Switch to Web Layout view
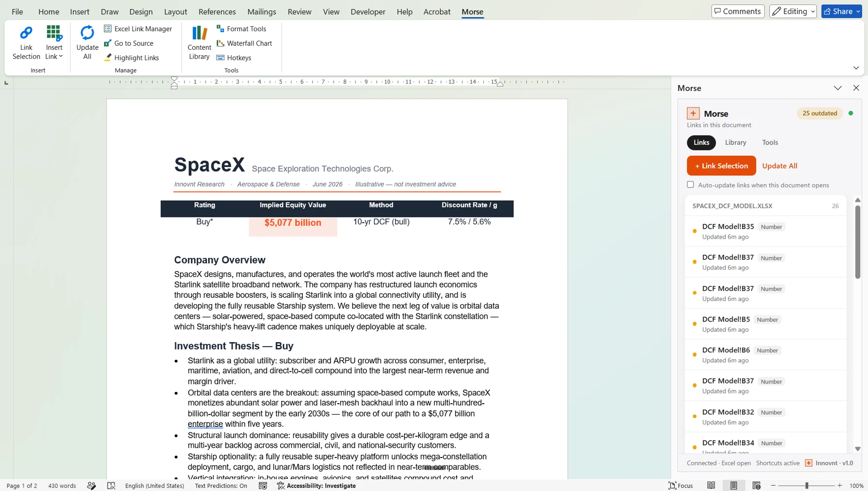Image resolution: width=868 pixels, height=491 pixels. point(757,486)
